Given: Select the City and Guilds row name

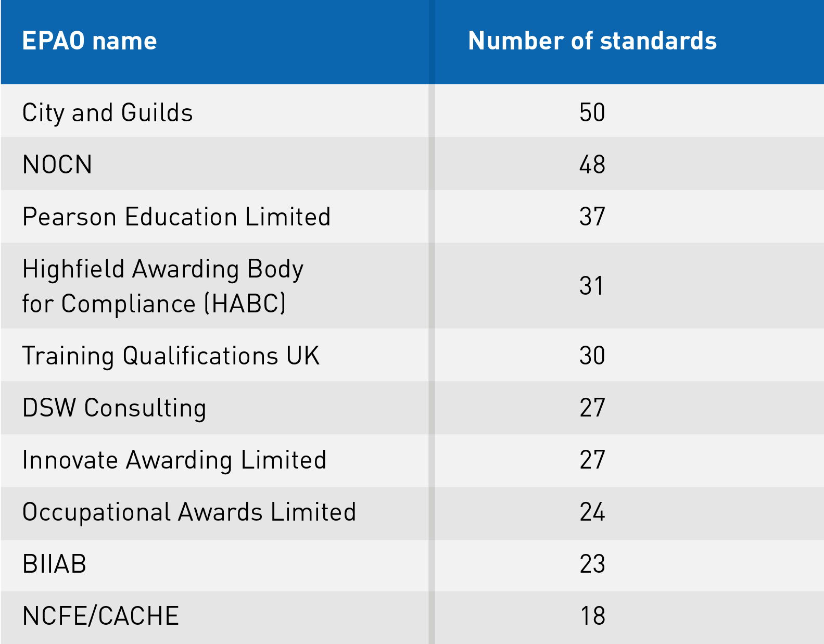Looking at the screenshot, I should (107, 113).
